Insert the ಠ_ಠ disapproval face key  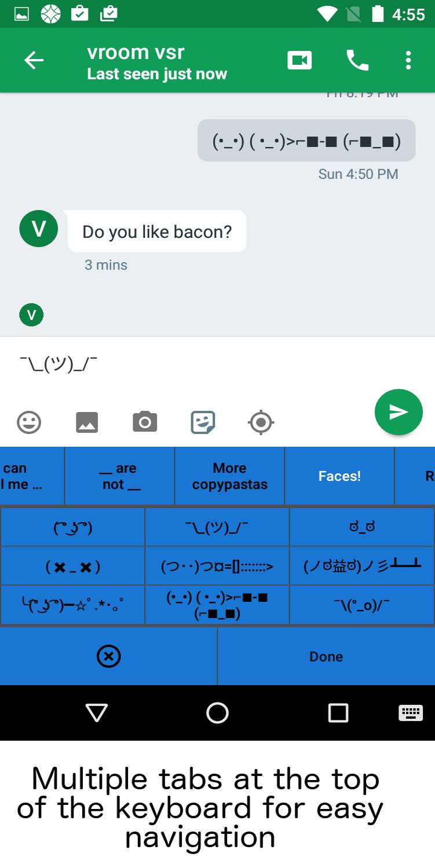click(x=361, y=527)
